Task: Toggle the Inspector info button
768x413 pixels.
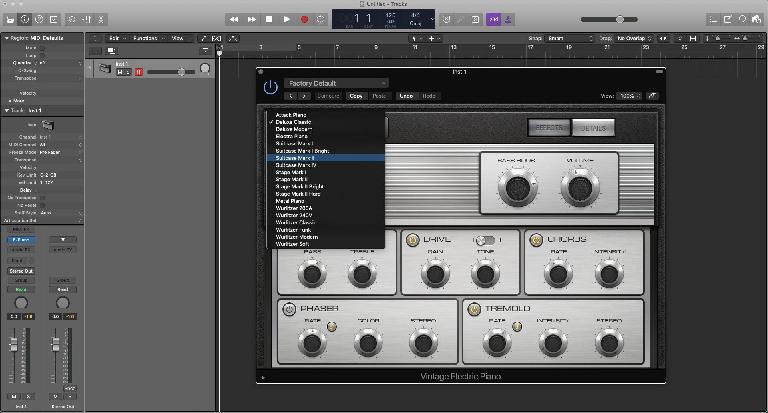Action: (25, 20)
